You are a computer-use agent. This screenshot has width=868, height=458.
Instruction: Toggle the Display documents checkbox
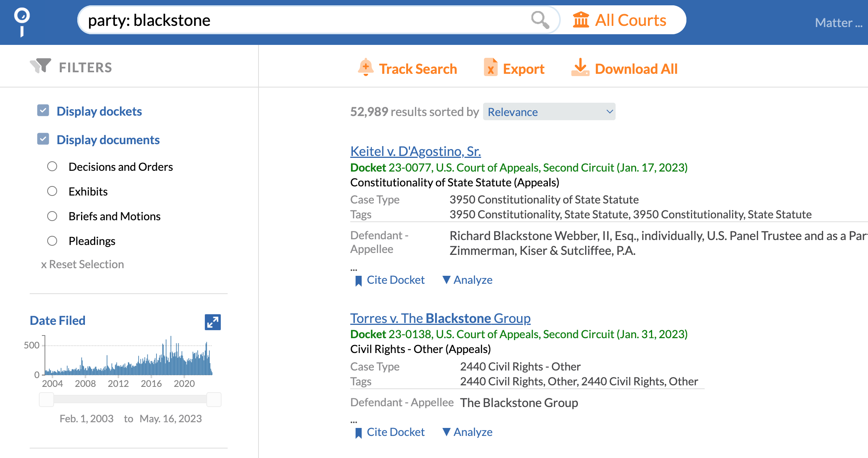pyautogui.click(x=43, y=139)
